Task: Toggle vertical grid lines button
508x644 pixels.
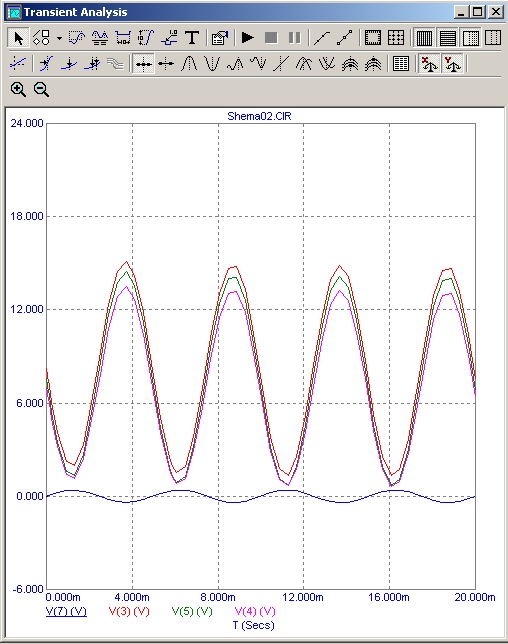Action: 424,38
